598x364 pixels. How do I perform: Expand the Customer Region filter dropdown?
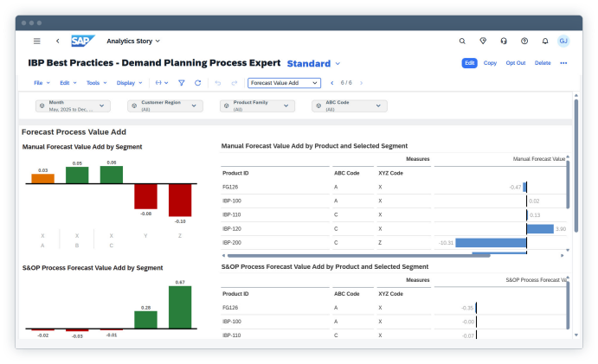(x=194, y=105)
